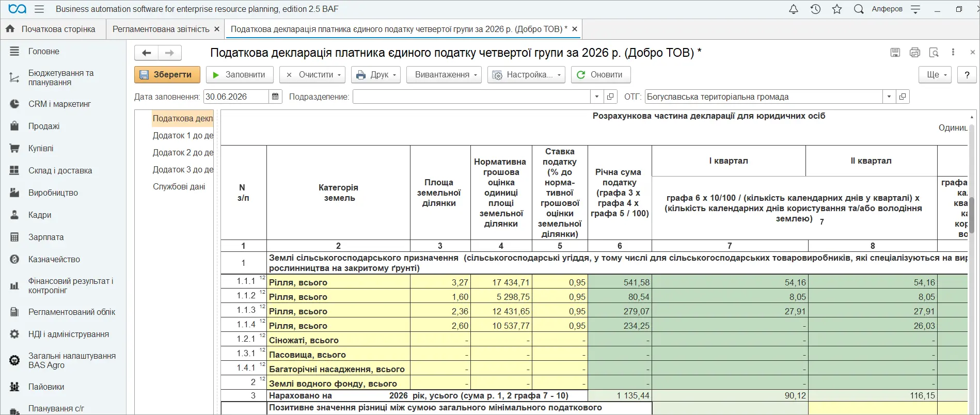Click the Зберегти button
This screenshot has width=980, height=415.
[x=167, y=75]
